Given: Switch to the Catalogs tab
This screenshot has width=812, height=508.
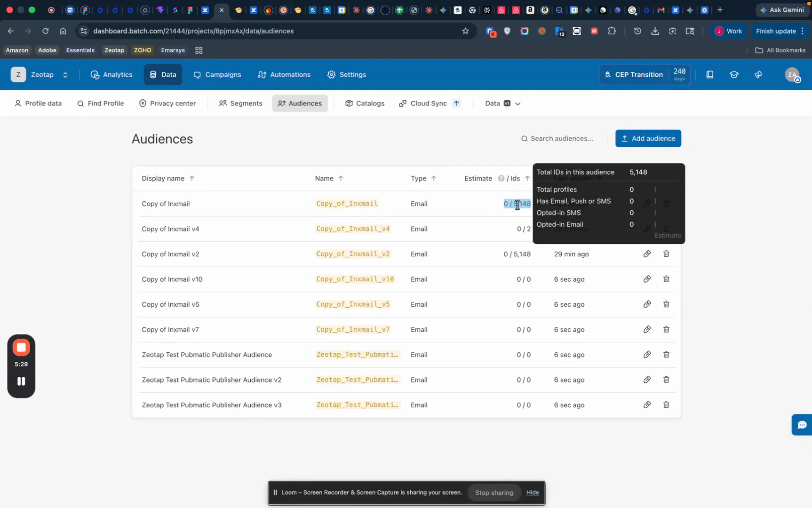Looking at the screenshot, I should tap(365, 103).
